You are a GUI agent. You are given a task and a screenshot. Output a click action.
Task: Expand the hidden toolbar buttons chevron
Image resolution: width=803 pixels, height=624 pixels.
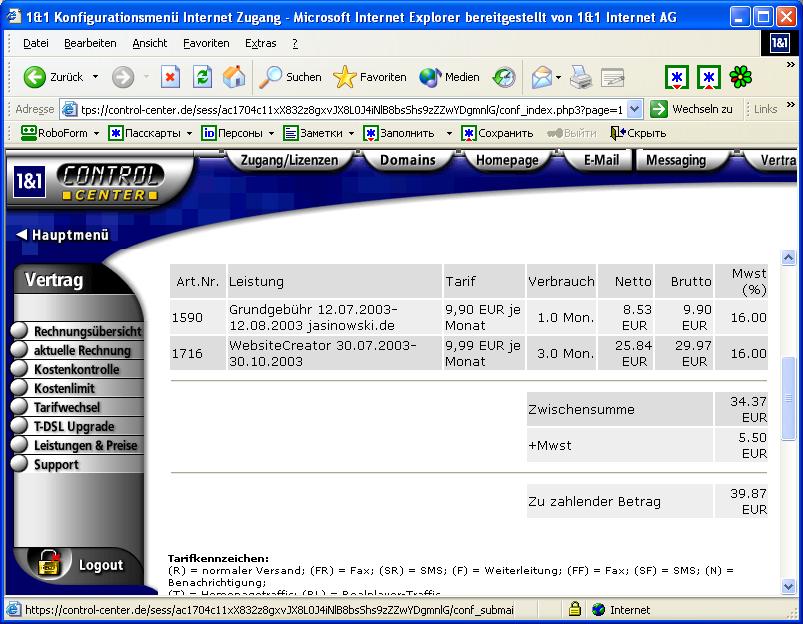pos(790,65)
